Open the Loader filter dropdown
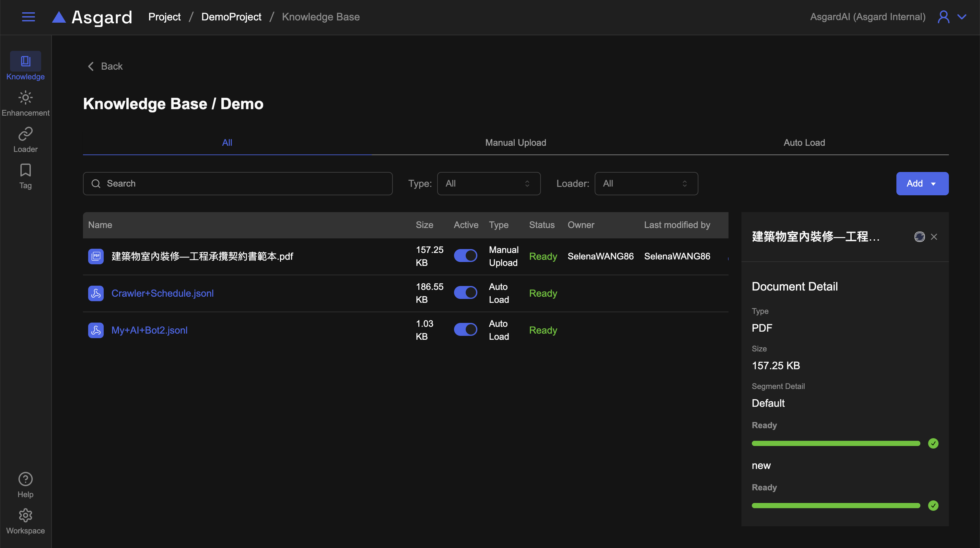Image resolution: width=980 pixels, height=548 pixels. [x=646, y=184]
